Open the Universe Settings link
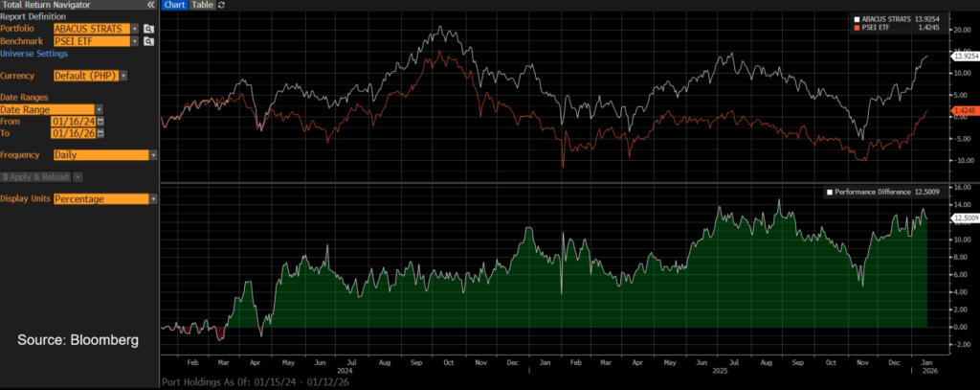The image size is (980, 390). [33, 54]
